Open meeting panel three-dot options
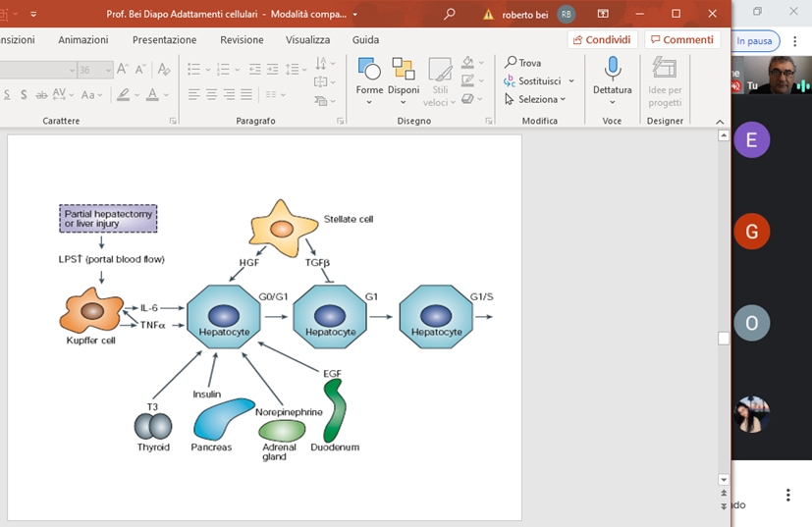Image resolution: width=812 pixels, height=527 pixels. pos(788,496)
